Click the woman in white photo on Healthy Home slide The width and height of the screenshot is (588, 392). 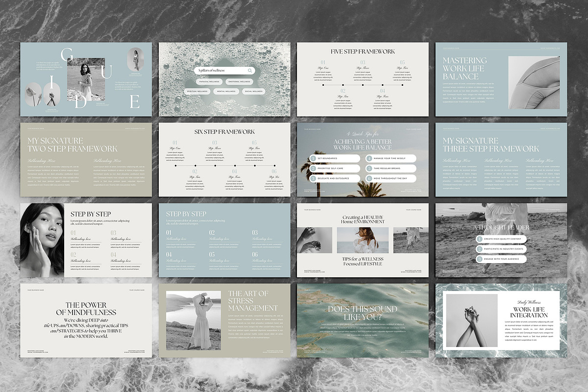click(x=363, y=240)
